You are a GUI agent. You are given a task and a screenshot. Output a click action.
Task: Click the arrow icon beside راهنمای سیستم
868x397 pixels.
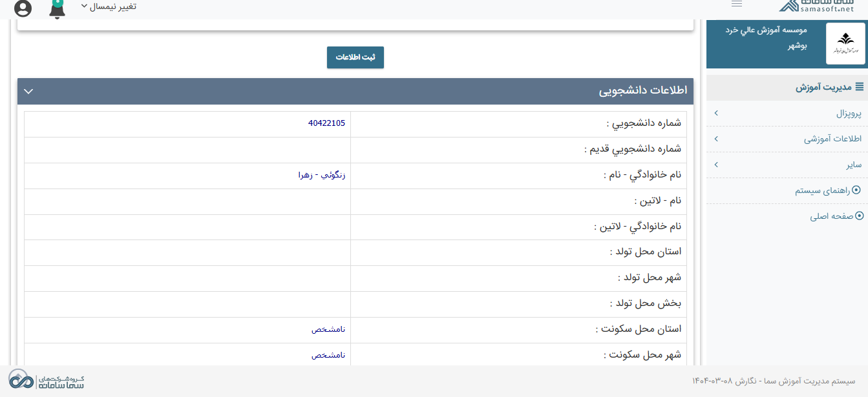coord(858,190)
